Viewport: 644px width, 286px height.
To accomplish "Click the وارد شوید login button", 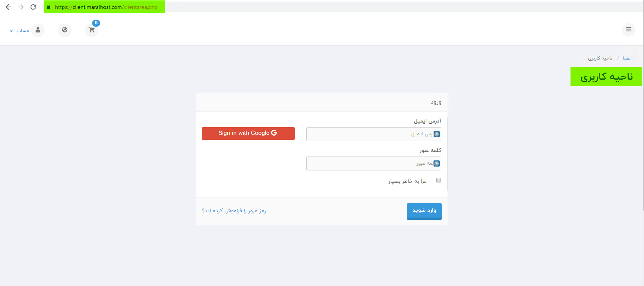I will coord(424,211).
